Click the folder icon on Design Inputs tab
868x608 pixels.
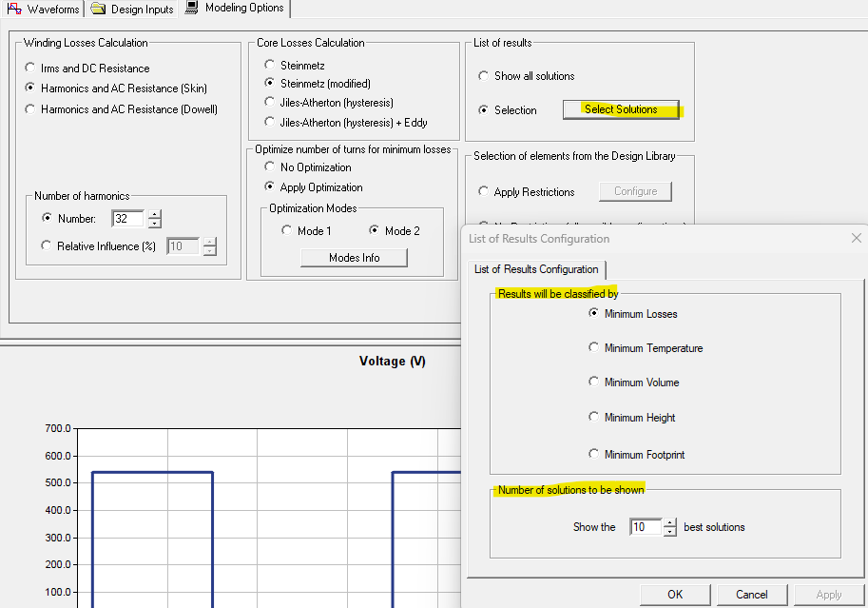pyautogui.click(x=96, y=8)
